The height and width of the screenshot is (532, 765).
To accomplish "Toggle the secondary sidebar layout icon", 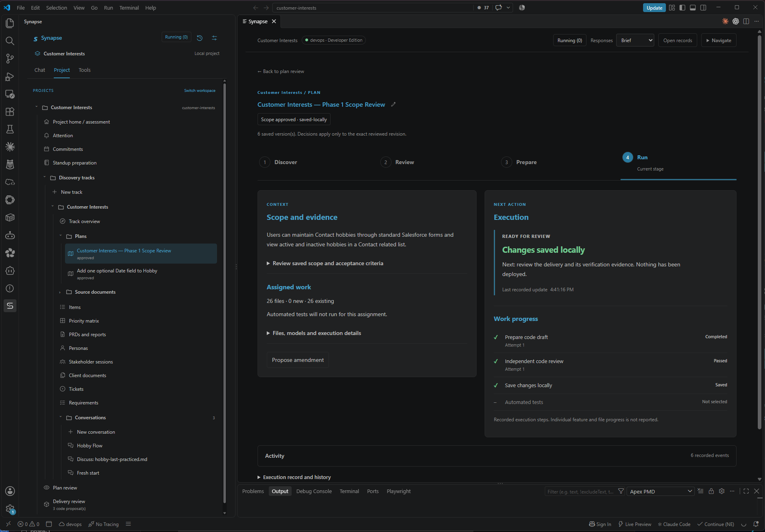I will (x=703, y=8).
